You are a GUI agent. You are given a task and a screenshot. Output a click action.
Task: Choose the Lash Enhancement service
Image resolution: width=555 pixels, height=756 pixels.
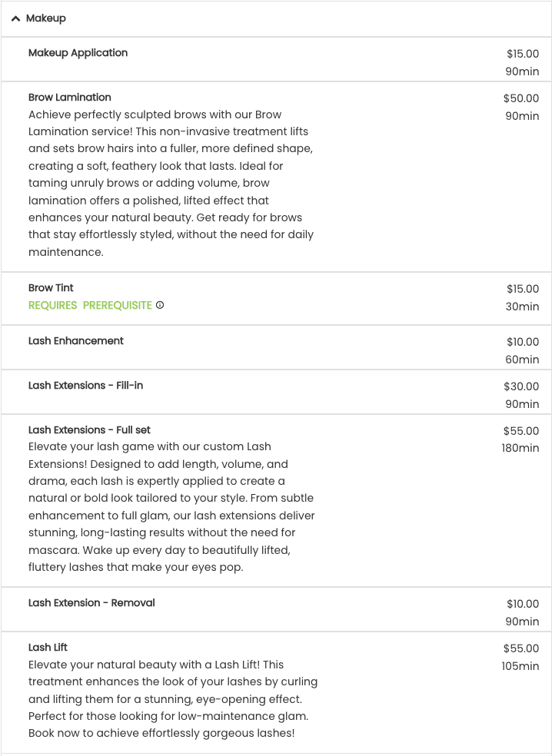pyautogui.click(x=75, y=340)
